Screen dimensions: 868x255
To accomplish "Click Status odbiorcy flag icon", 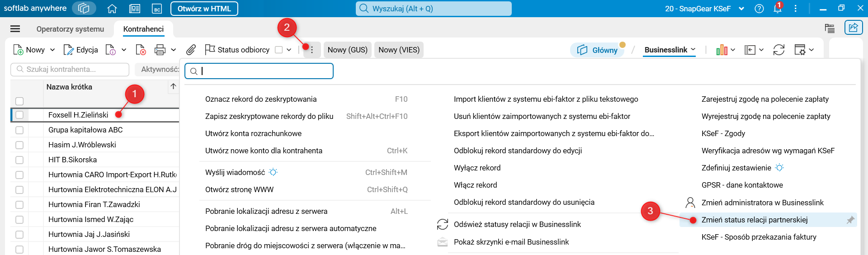I will [x=210, y=50].
